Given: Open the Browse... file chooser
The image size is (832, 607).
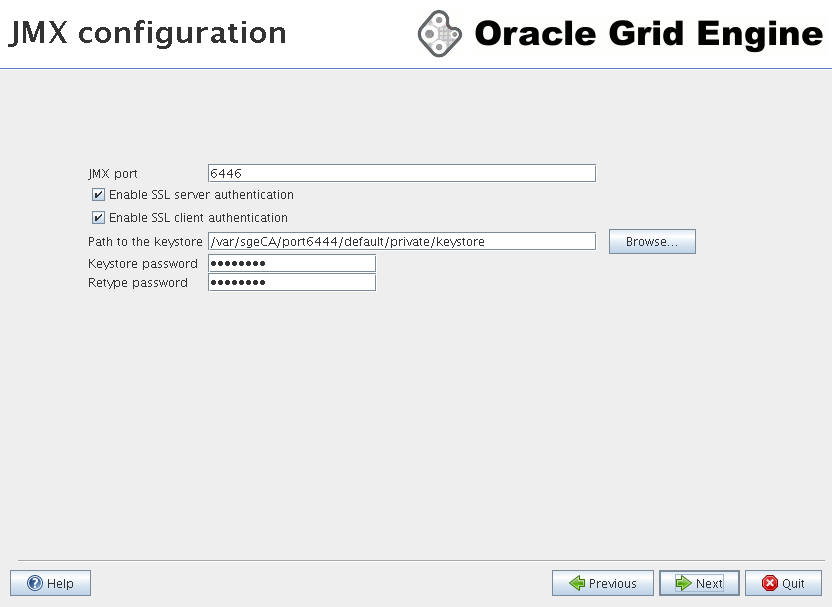Looking at the screenshot, I should [652, 241].
